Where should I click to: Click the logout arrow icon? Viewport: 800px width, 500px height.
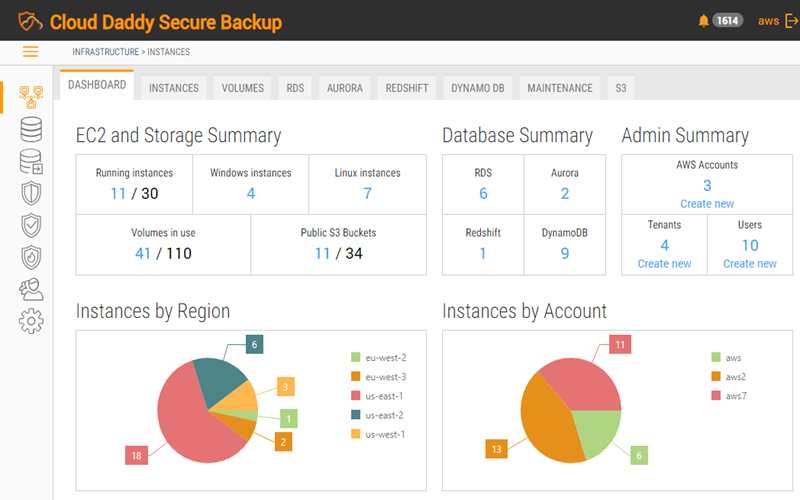coord(791,21)
